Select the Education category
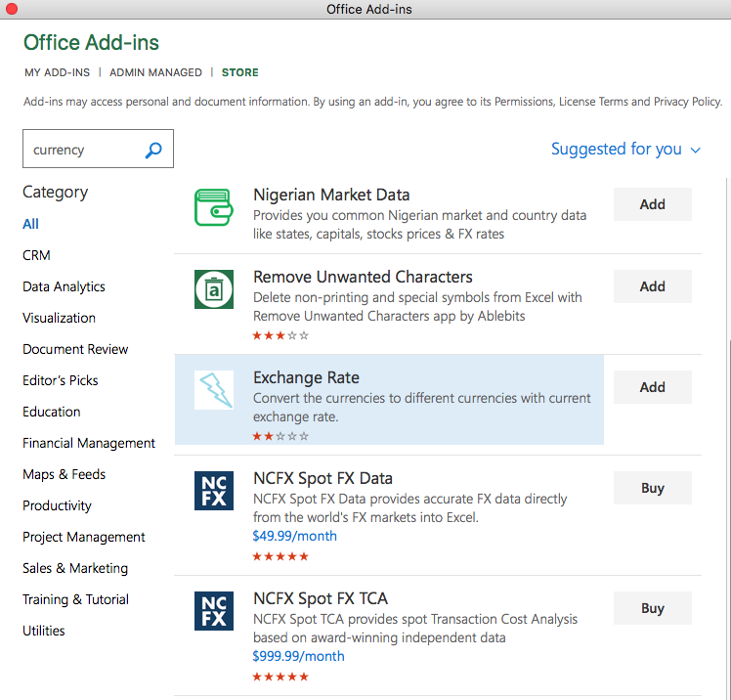Image resolution: width=731 pixels, height=700 pixels. click(x=51, y=412)
